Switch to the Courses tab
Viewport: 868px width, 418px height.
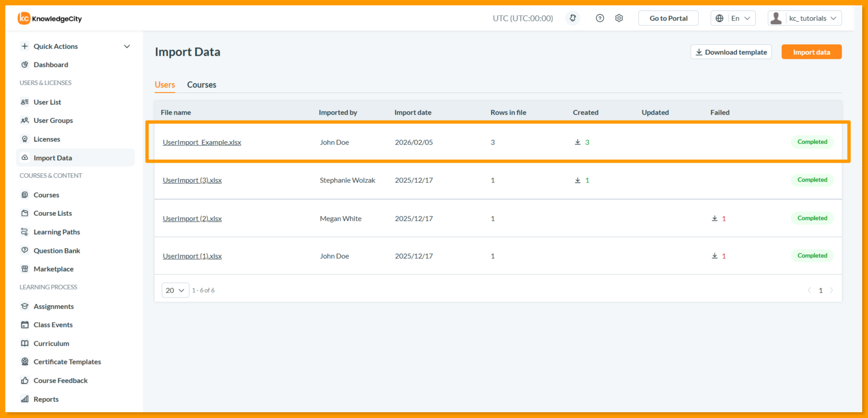pyautogui.click(x=202, y=85)
